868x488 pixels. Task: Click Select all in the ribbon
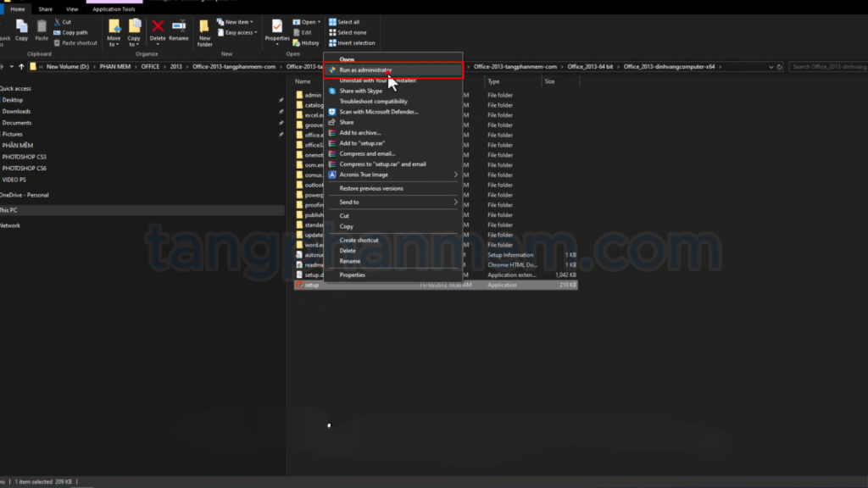[344, 22]
